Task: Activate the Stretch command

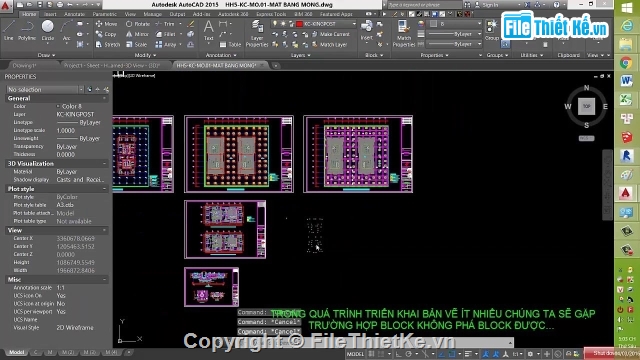Action: coord(108,44)
